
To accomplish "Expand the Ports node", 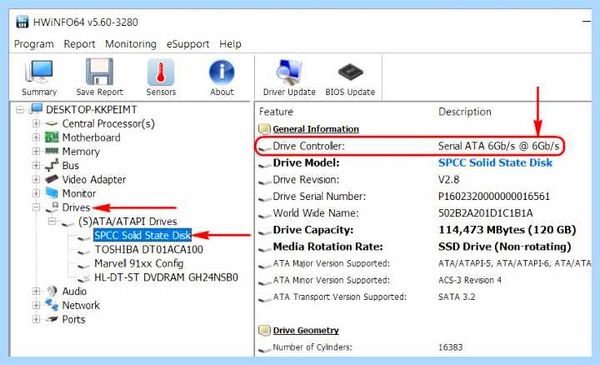I will click(x=36, y=319).
